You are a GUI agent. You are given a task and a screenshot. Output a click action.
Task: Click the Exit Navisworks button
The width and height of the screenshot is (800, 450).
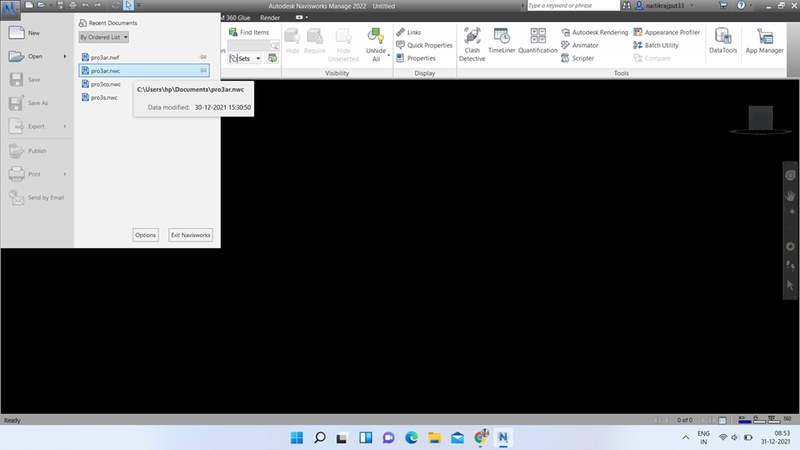[x=190, y=235]
